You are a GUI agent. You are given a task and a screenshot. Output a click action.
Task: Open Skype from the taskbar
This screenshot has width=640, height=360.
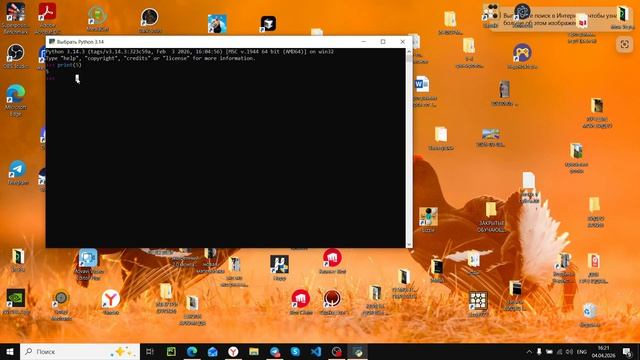coord(295,351)
